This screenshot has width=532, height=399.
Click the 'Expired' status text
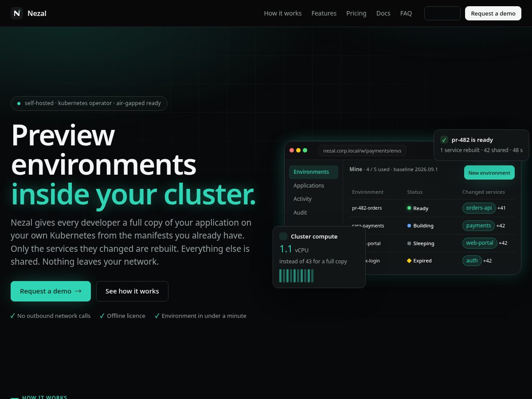(x=422, y=261)
